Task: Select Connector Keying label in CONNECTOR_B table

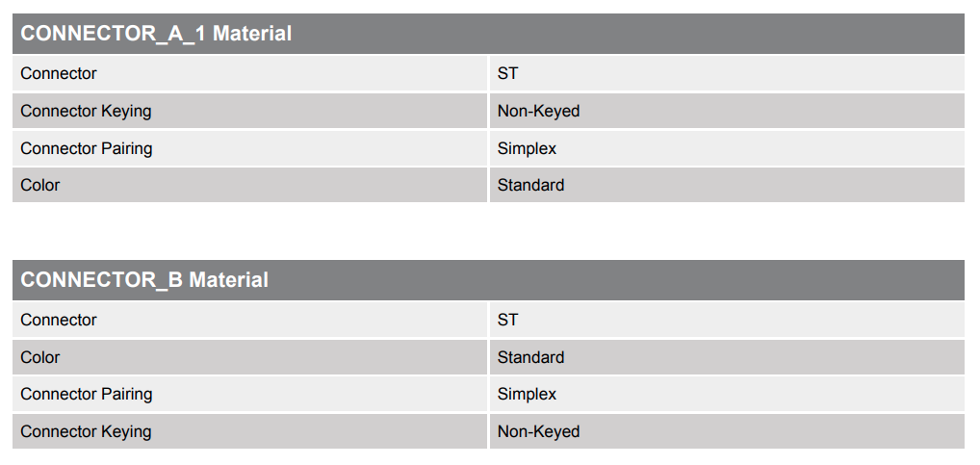Action: [x=86, y=431]
